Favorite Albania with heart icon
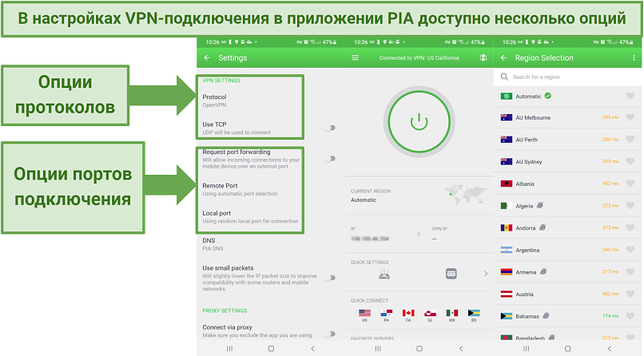This screenshot has width=644, height=356. point(630,184)
